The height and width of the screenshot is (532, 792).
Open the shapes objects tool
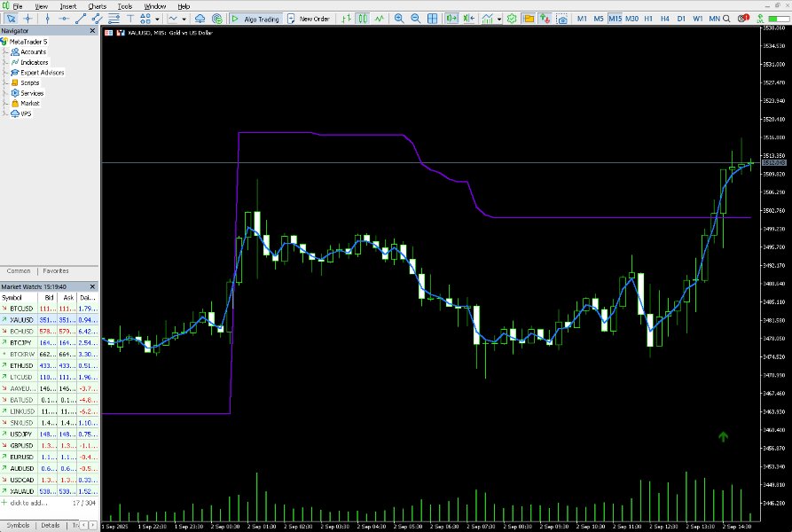pos(145,19)
